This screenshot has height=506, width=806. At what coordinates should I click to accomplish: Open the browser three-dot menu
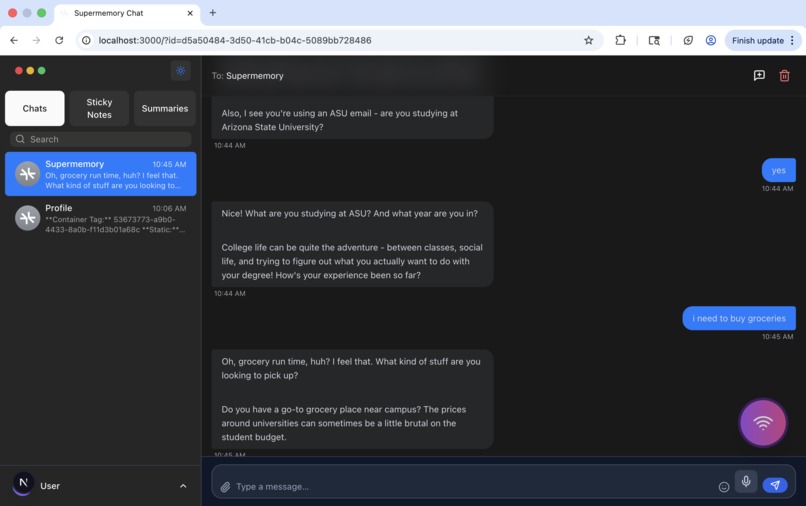[792, 40]
